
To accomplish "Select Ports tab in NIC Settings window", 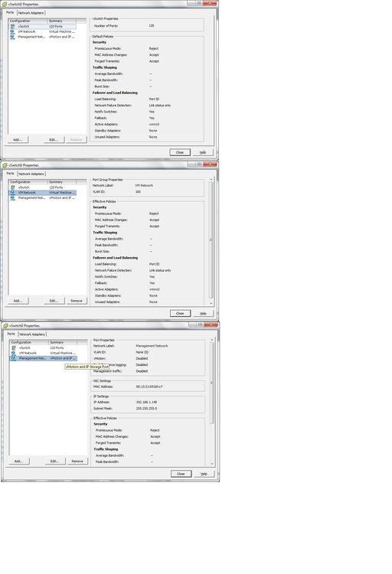I will tap(11, 334).
